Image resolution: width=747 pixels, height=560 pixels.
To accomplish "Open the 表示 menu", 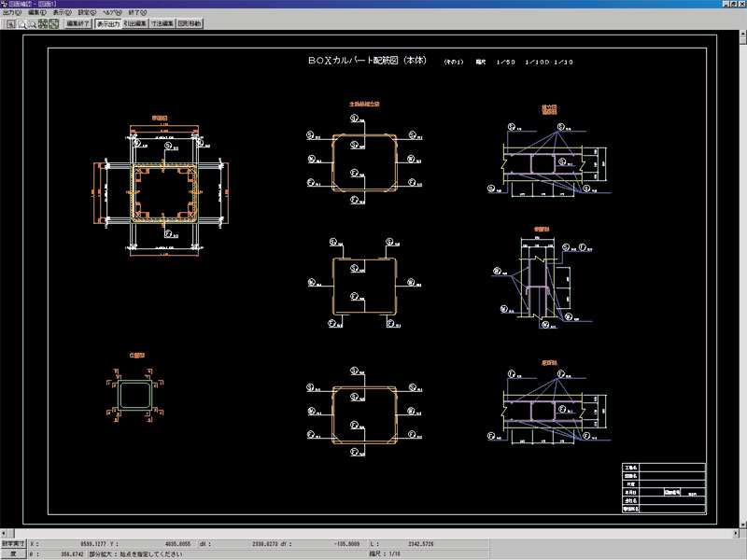I will [63, 13].
